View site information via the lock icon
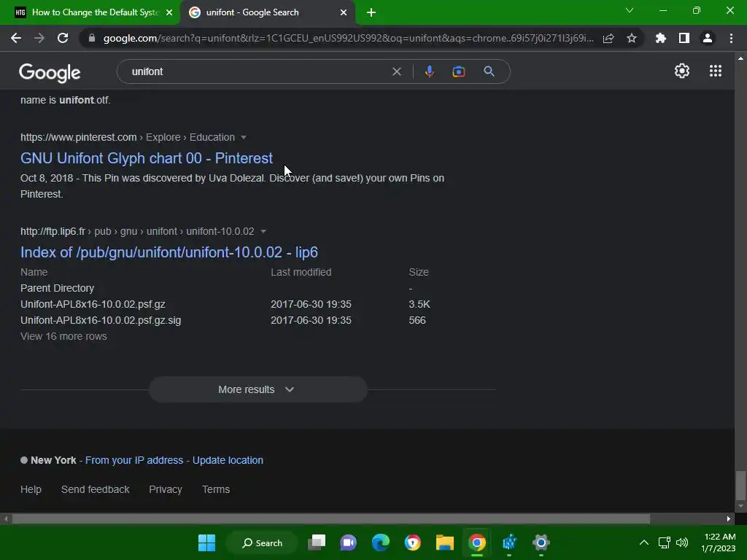747x560 pixels. (92, 38)
